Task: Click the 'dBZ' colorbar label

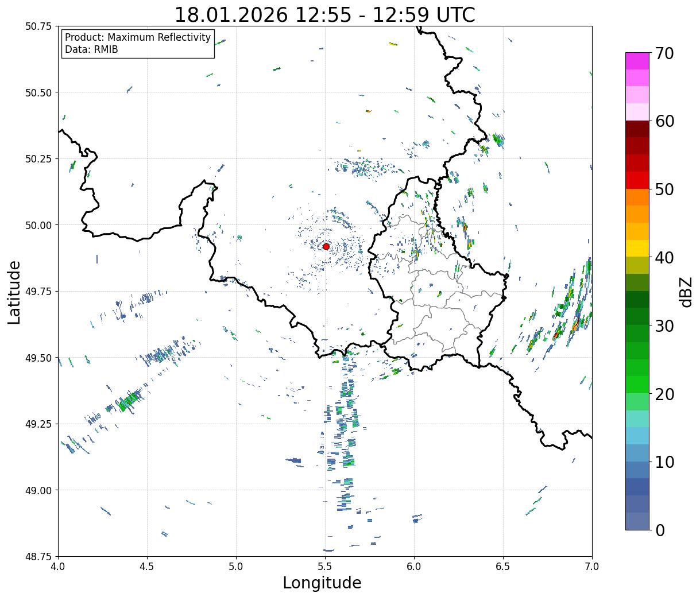Action: [x=686, y=292]
